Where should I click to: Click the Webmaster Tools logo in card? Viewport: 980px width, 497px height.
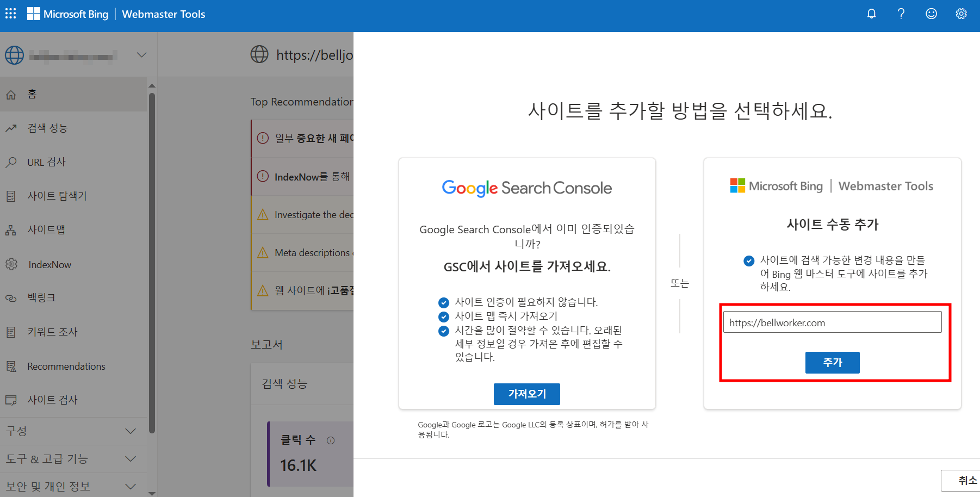pos(832,186)
